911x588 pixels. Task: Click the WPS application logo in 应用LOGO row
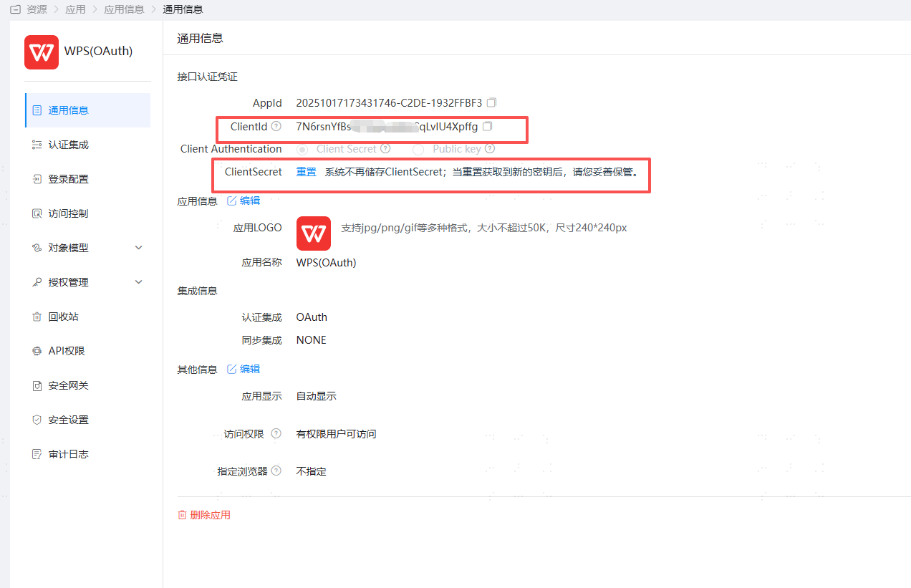tap(313, 233)
